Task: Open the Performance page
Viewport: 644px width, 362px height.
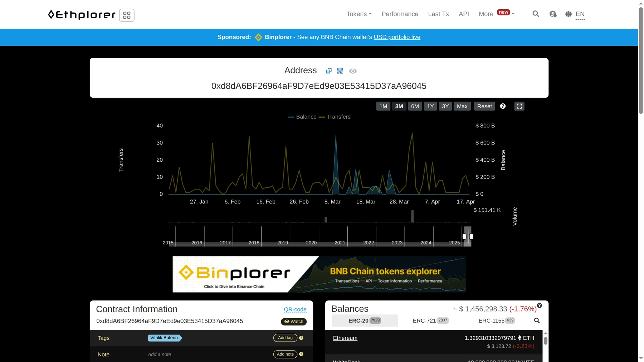Action: tap(400, 14)
